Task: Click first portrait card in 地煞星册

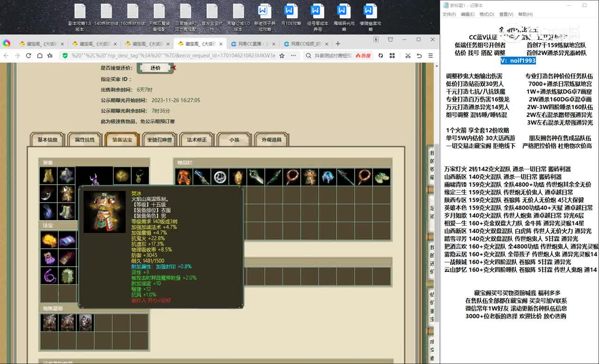Action: [49, 323]
